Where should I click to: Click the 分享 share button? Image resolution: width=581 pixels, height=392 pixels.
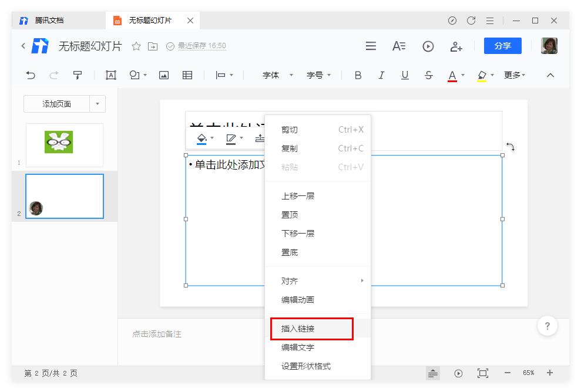[502, 46]
